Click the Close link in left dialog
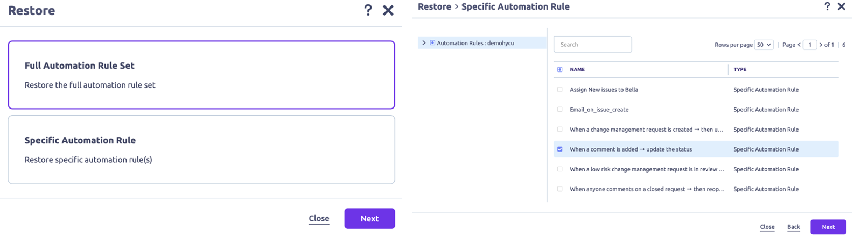868x244 pixels. coord(319,219)
